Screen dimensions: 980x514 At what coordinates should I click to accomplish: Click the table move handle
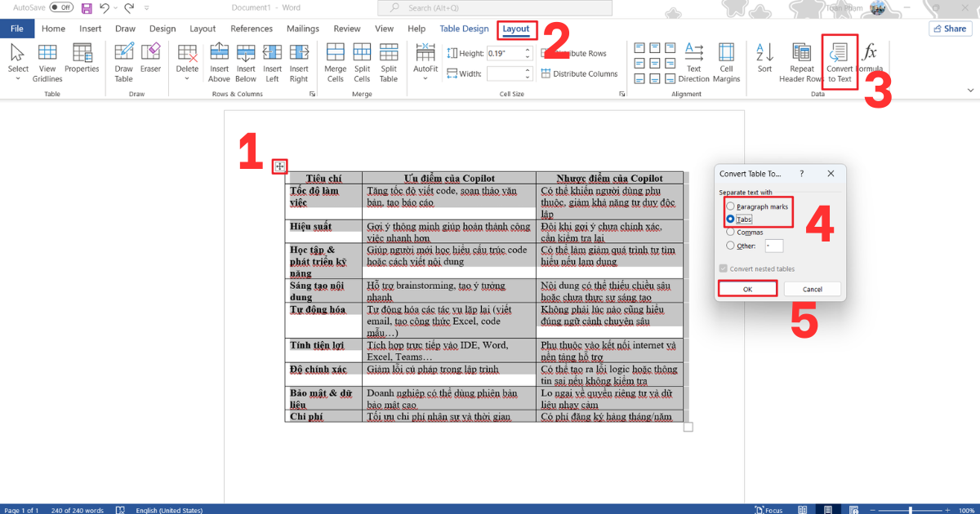[x=279, y=166]
